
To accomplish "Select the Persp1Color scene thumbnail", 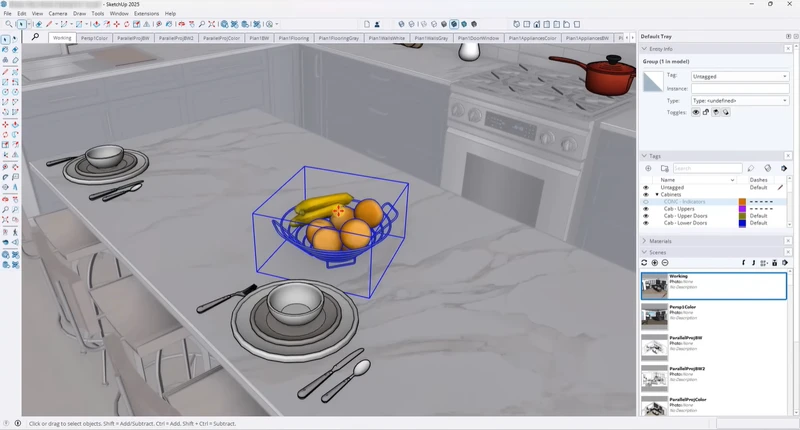I will point(655,316).
